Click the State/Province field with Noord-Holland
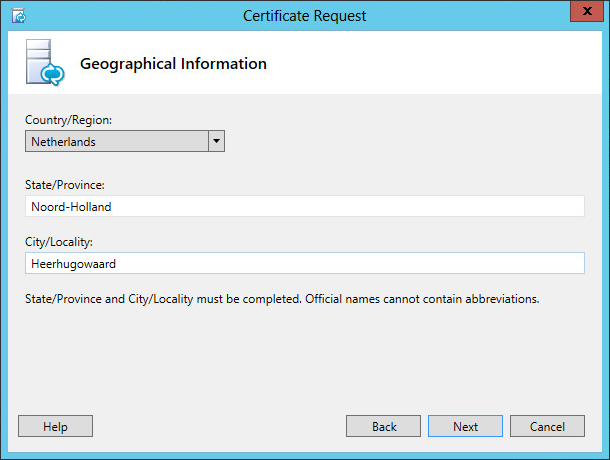The height and width of the screenshot is (460, 610). click(x=305, y=206)
